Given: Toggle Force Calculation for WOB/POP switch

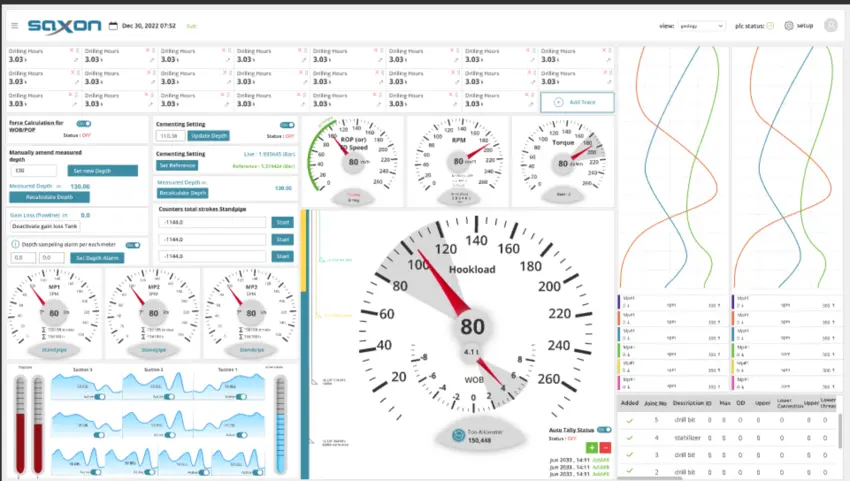Looking at the screenshot, I should tap(83, 123).
